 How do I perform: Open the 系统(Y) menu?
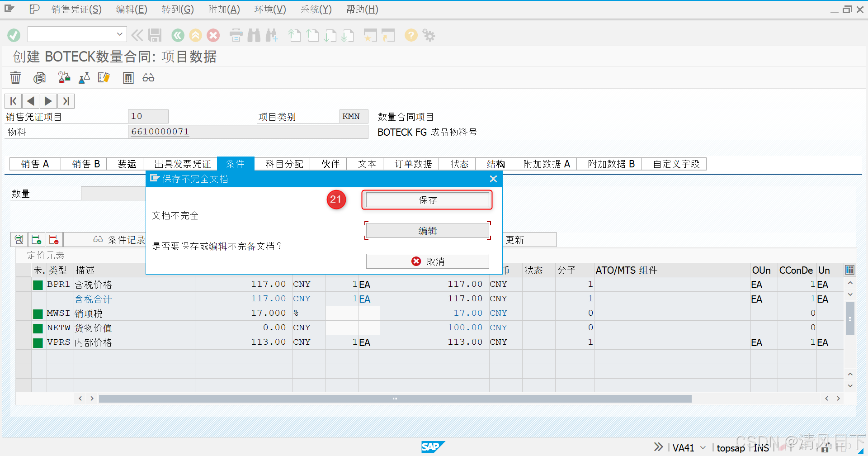[x=316, y=9]
